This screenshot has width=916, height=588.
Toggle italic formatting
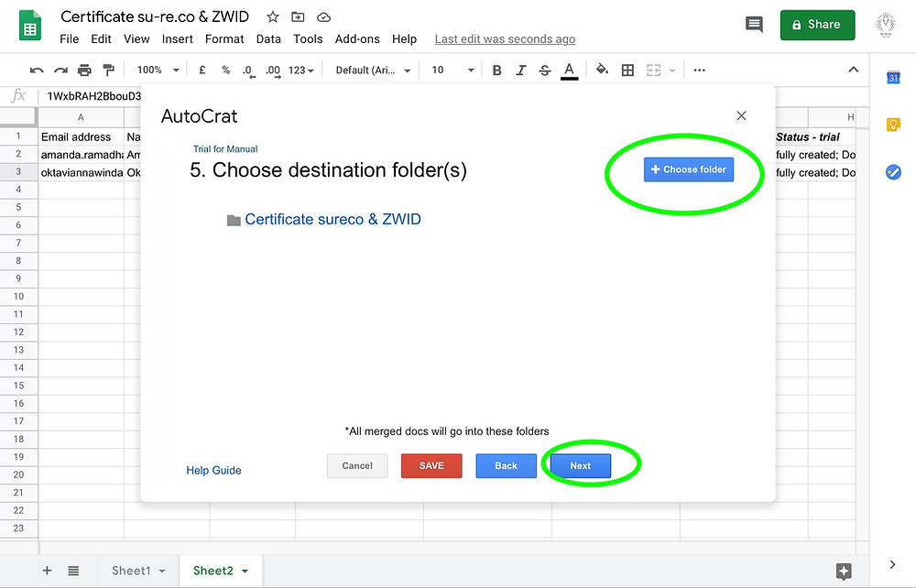[x=520, y=71]
